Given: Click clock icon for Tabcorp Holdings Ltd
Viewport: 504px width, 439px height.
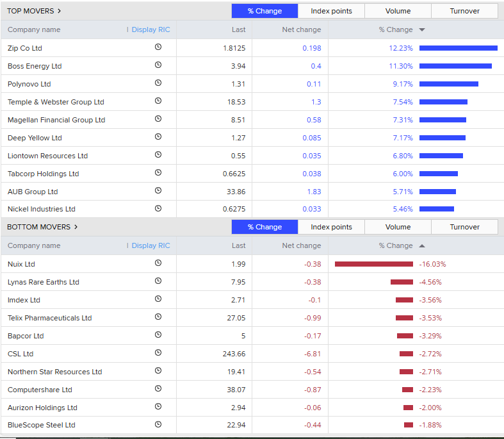Looking at the screenshot, I should 158,172.
